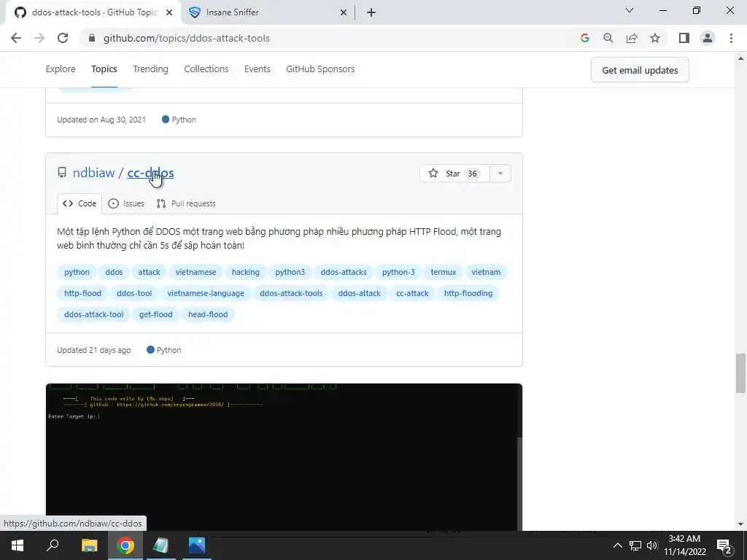Open the Photos app in taskbar

click(x=196, y=545)
